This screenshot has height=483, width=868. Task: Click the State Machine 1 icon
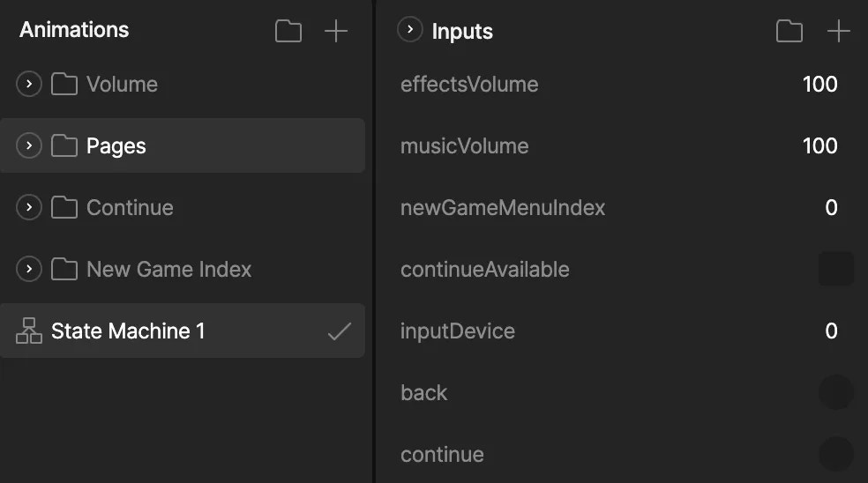29,331
